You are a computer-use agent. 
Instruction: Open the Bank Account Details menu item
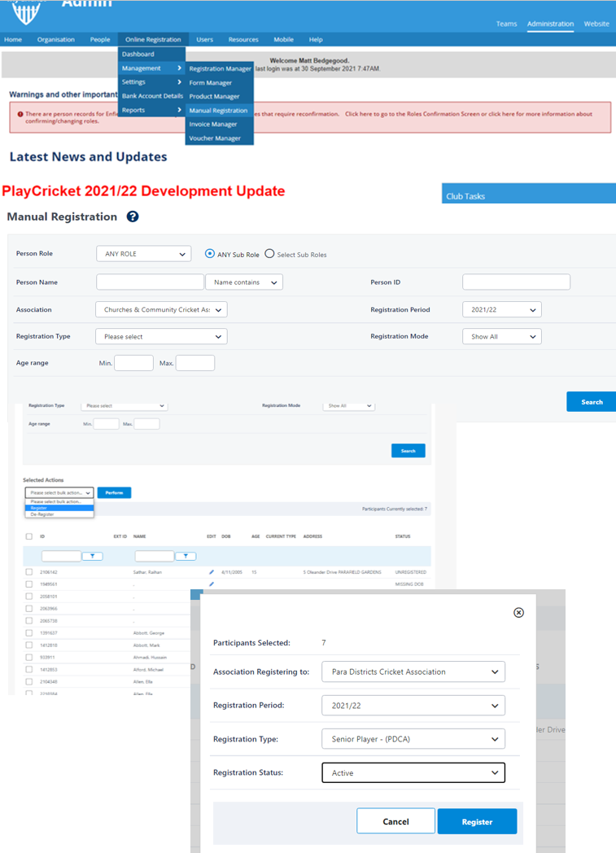(152, 96)
